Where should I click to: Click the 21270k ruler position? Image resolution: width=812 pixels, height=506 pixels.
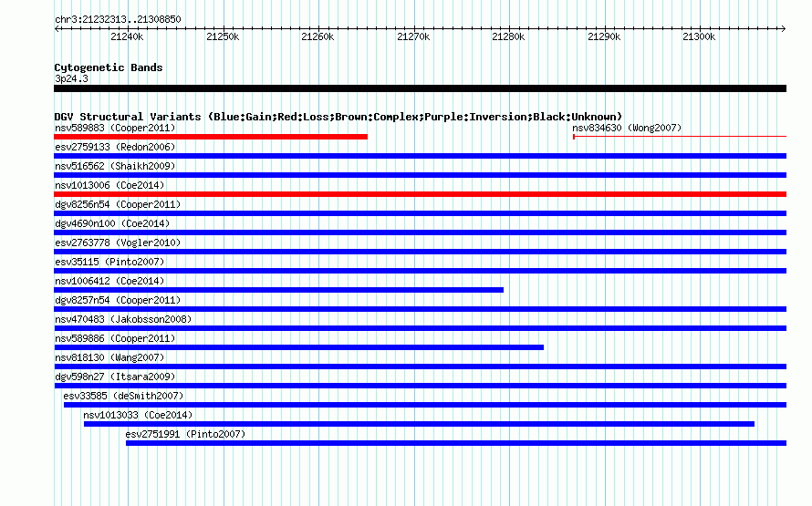[413, 36]
